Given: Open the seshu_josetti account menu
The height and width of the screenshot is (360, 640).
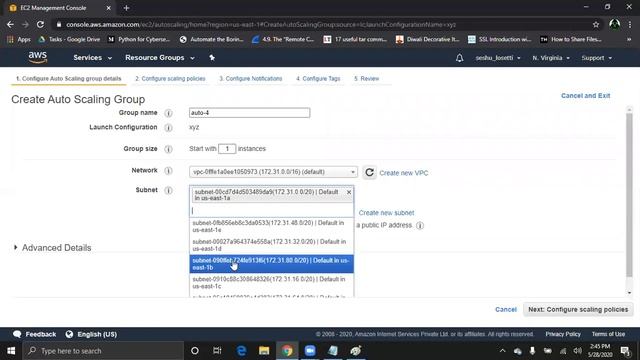Looking at the screenshot, I should [x=498, y=58].
